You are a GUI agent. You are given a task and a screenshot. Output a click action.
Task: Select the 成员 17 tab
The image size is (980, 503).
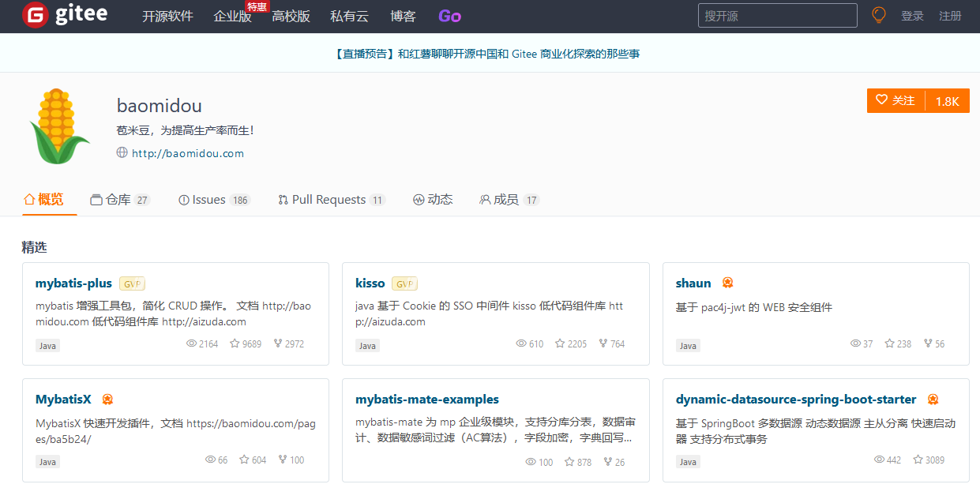[509, 200]
